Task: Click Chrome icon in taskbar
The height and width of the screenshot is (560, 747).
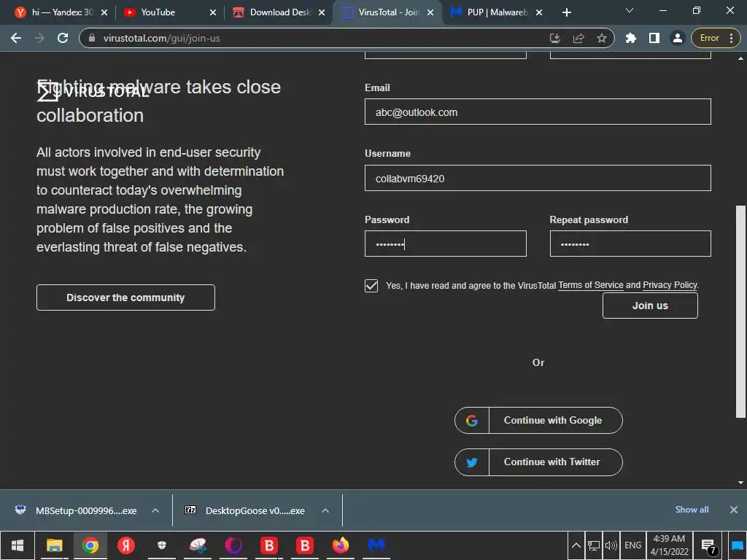Action: tap(90, 545)
